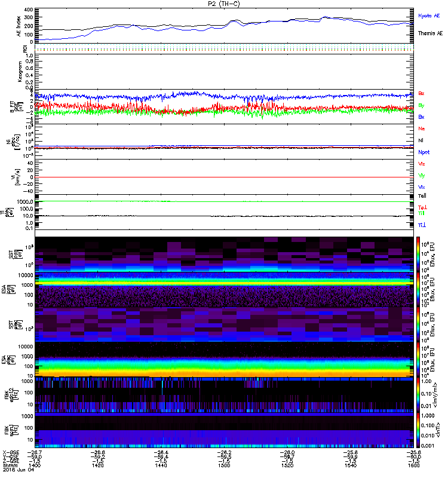Click the "1420" time tick label

pyautogui.click(x=98, y=465)
